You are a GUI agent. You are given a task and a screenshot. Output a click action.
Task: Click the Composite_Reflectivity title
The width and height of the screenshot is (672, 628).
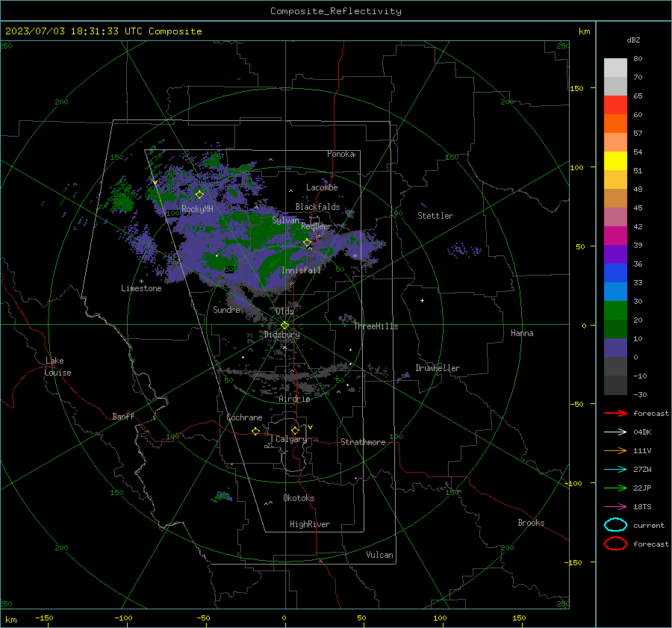336,11
